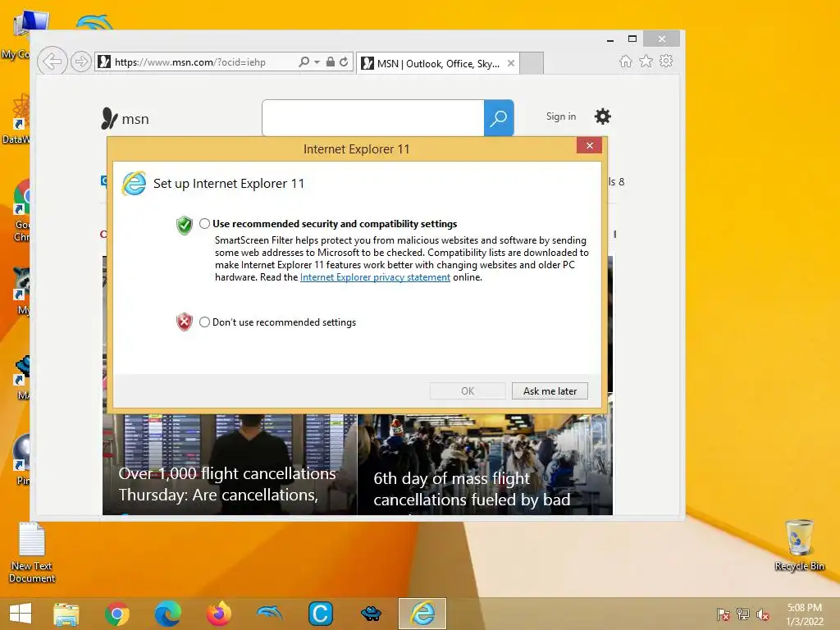Click the Home icon in IE toolbar
Viewport: 840px width, 630px height.
pos(626,61)
